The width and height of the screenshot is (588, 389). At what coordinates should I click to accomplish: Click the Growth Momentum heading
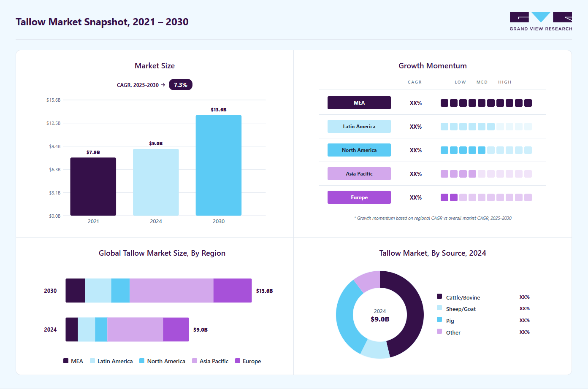click(433, 66)
